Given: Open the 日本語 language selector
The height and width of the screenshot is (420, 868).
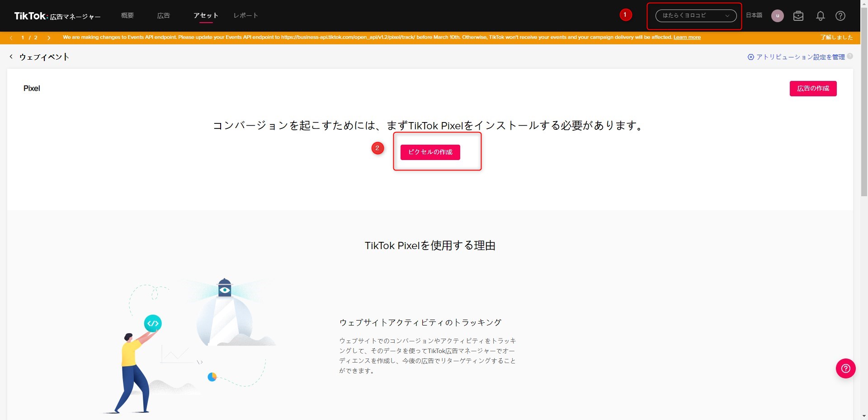Looking at the screenshot, I should [x=754, y=15].
